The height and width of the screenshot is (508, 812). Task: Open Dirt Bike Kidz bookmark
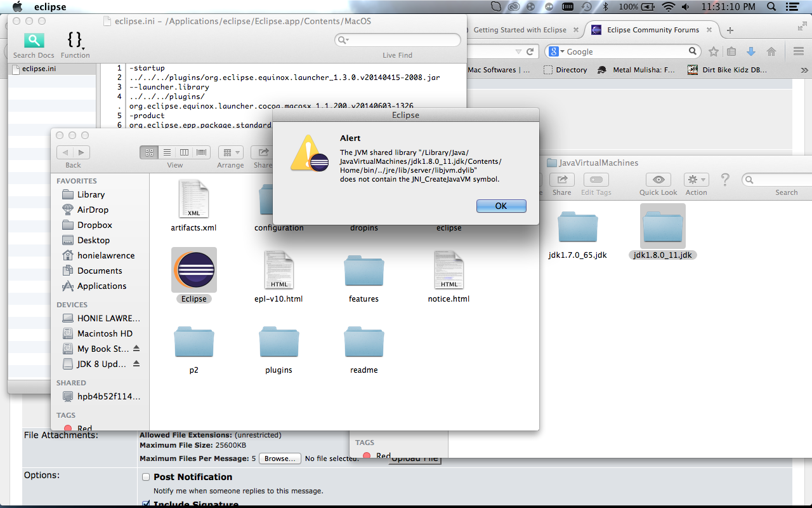point(728,70)
